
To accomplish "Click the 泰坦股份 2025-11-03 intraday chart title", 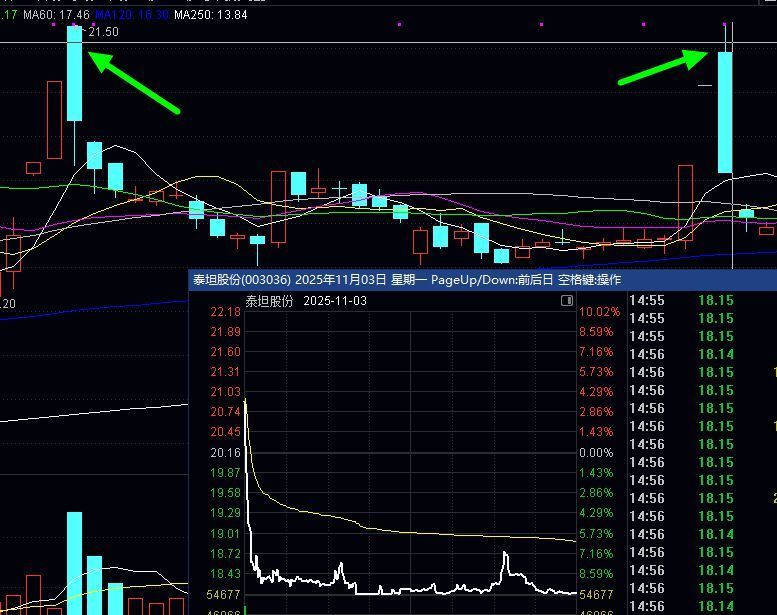I will coord(306,301).
